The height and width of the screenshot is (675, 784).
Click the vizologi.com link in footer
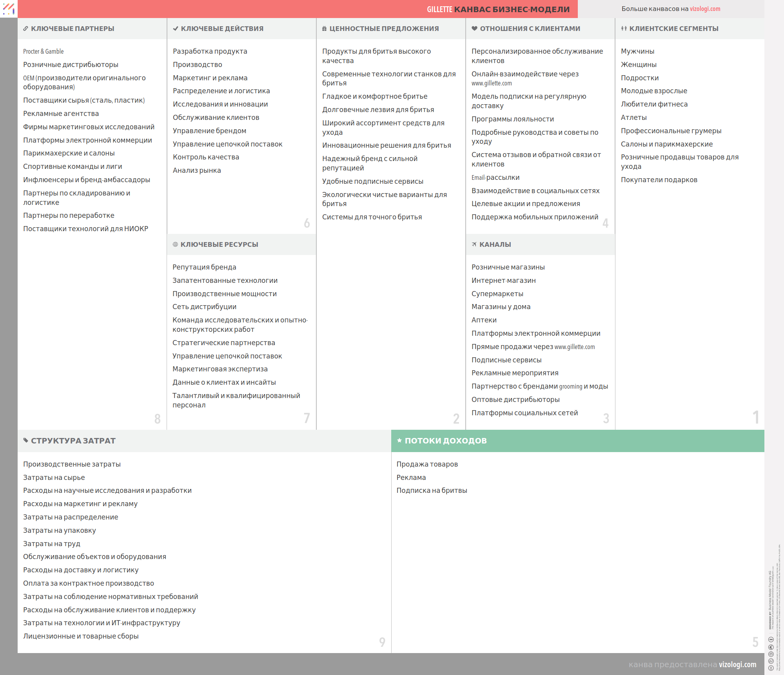pyautogui.click(x=737, y=664)
